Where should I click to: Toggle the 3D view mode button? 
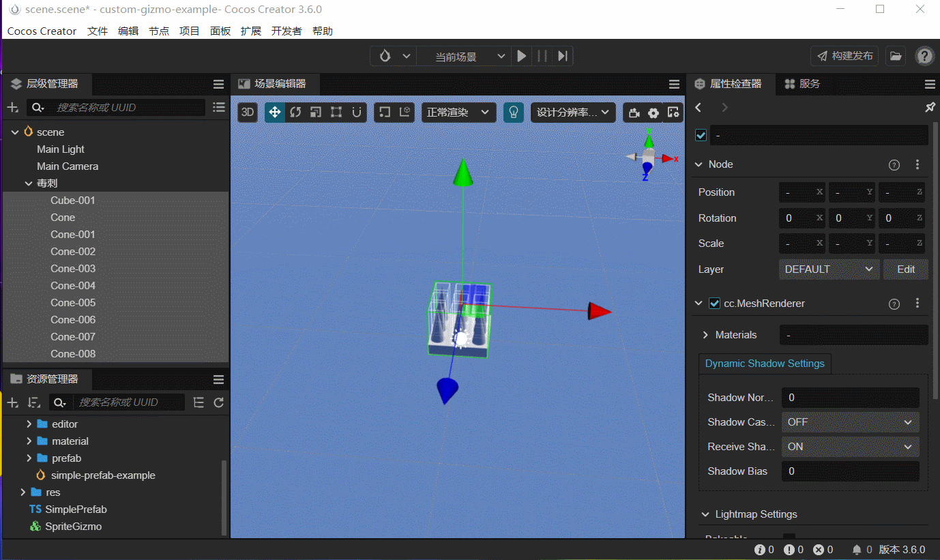tap(248, 113)
